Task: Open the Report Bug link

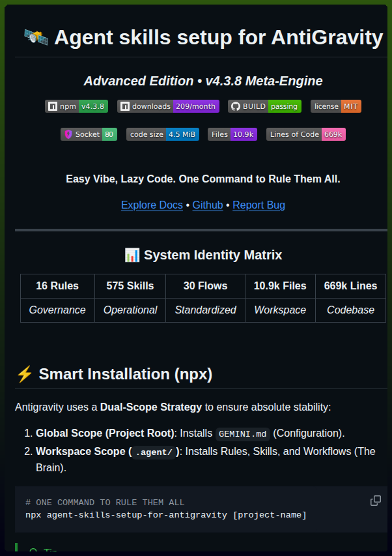Action: (x=259, y=205)
